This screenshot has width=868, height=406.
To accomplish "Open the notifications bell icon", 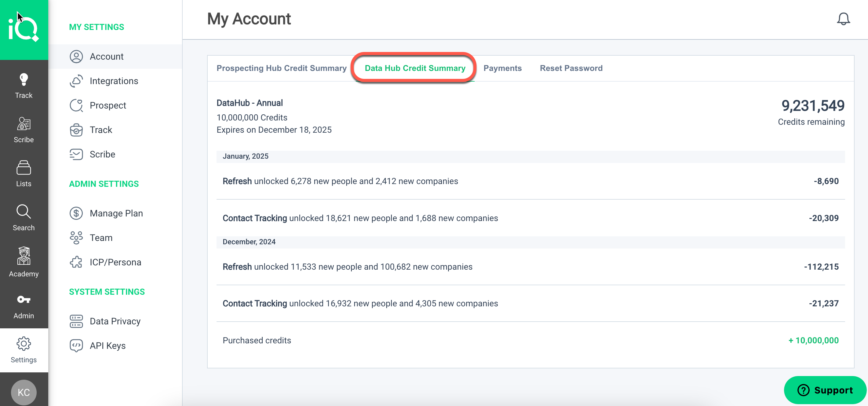I will (843, 19).
